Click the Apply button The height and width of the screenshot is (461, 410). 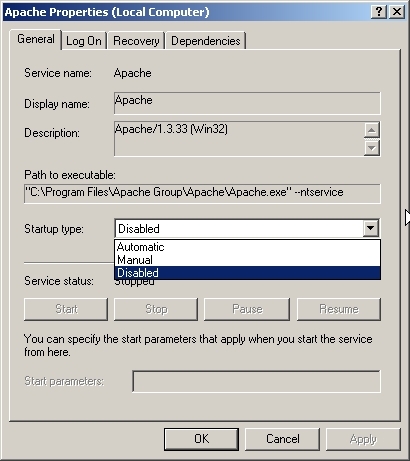pyautogui.click(x=363, y=439)
